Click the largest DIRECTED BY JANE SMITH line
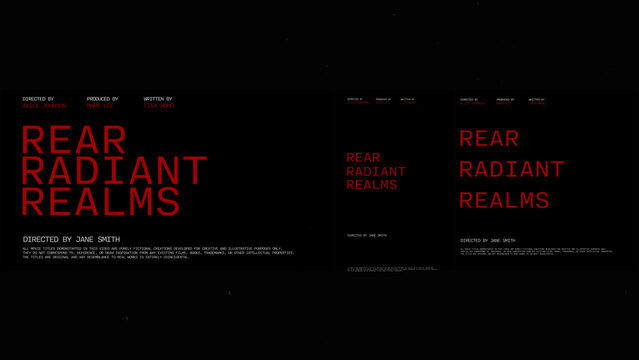639x360 pixels. [x=71, y=239]
